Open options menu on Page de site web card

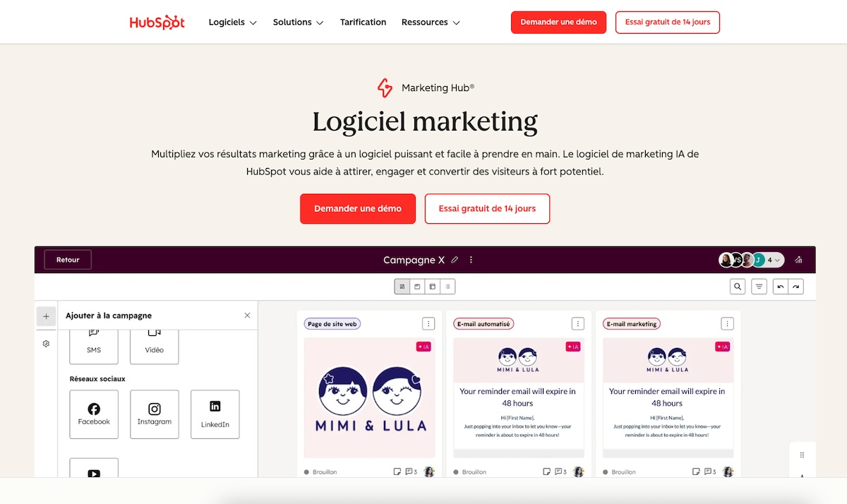(428, 323)
